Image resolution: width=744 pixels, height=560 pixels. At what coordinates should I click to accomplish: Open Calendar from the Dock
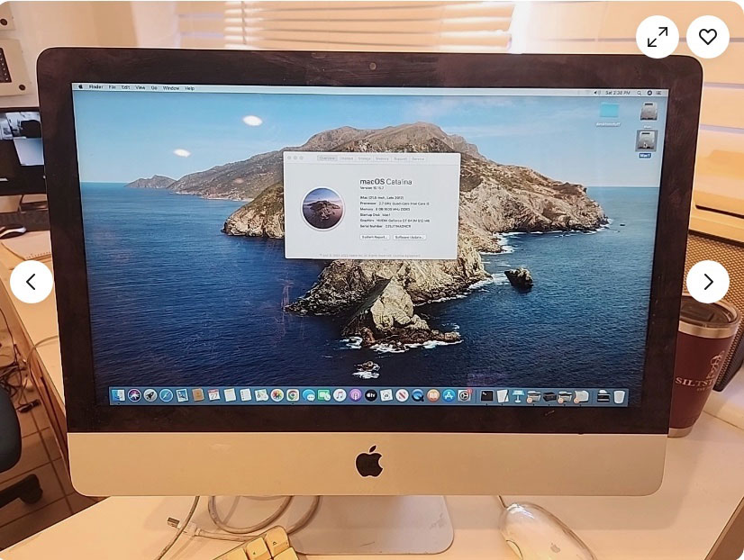click(213, 394)
